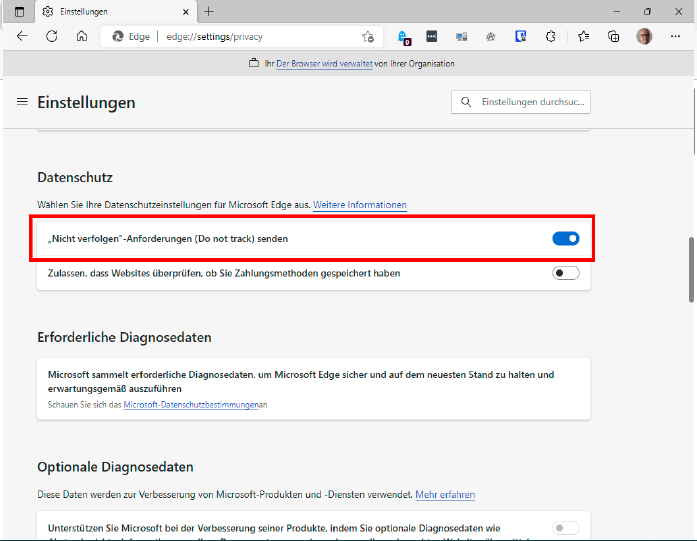The width and height of the screenshot is (697, 541).
Task: Open the settings hamburger menu
Action: pos(22,102)
